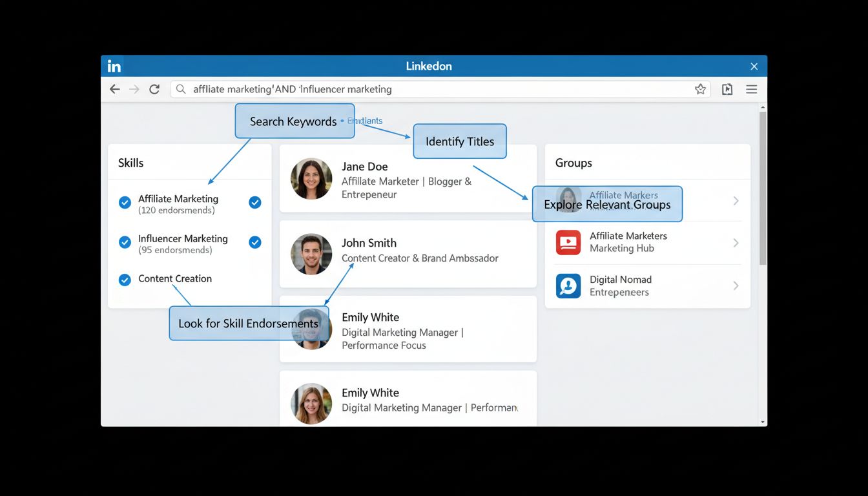Screen dimensions: 868x496
Task: Click the reading list icon beside the star
Action: pos(727,89)
